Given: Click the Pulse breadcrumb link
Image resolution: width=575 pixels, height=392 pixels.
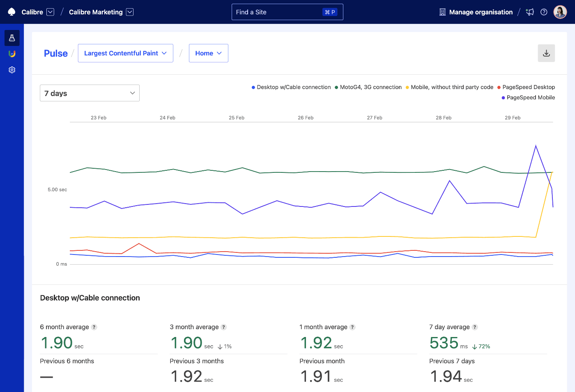Looking at the screenshot, I should click(x=55, y=53).
